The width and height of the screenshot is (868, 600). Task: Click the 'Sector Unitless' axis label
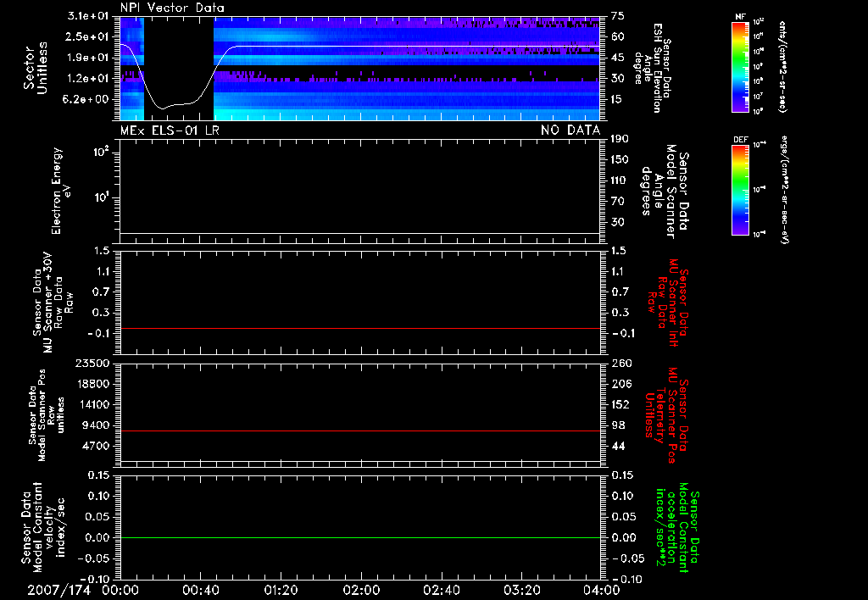(36, 68)
